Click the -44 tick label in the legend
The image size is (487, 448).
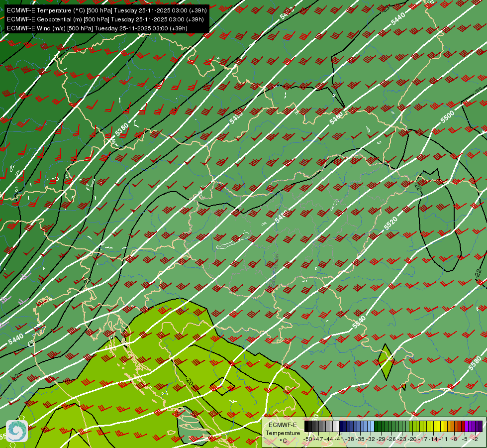pyautogui.click(x=329, y=439)
